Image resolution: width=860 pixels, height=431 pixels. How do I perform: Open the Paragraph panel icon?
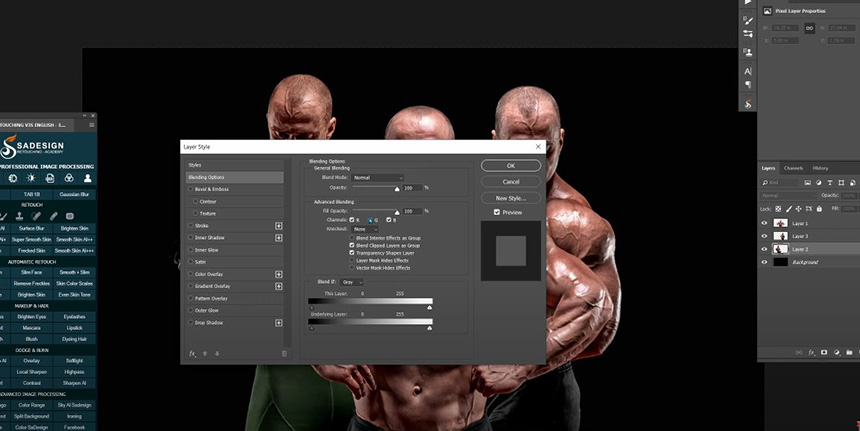pos(748,84)
